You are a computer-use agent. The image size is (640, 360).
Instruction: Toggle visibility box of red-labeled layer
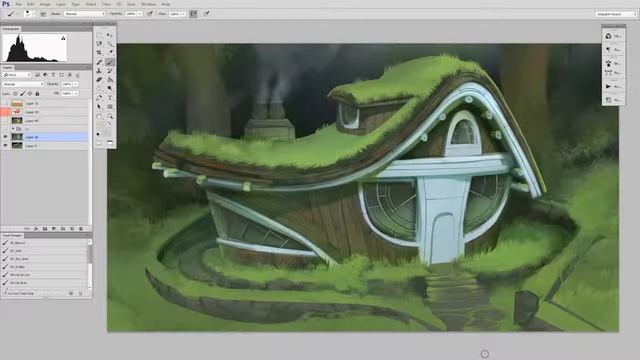click(5, 112)
